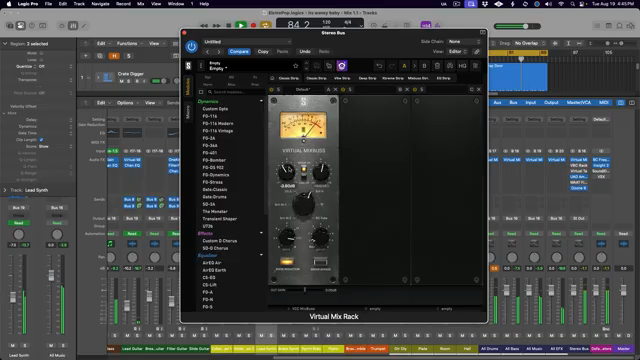Open Logic Pro Navigate menu
640x360 pixels.
[100, 4]
